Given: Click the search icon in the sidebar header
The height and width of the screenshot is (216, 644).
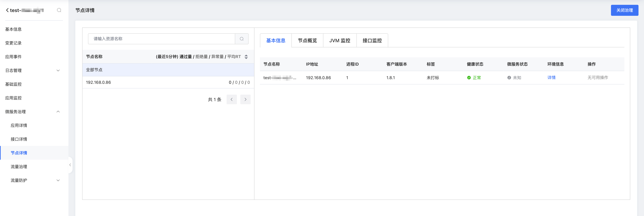Looking at the screenshot, I should coord(59,10).
